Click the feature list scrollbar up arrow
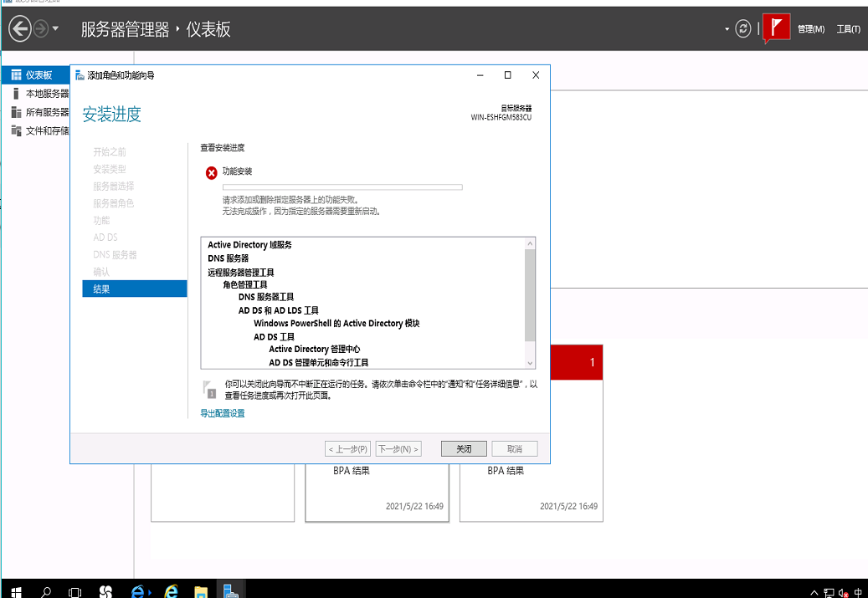 (x=530, y=243)
